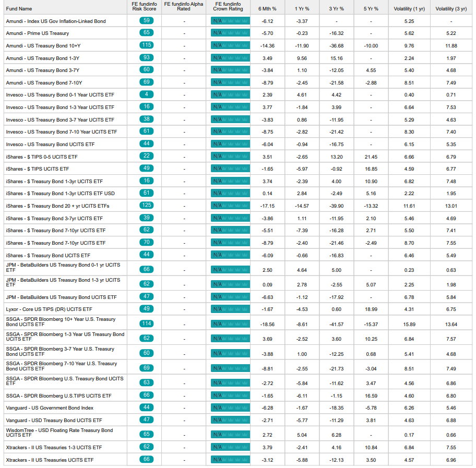Click crown rating icon for WisdomTree Floating Rate Treasury

[230, 434]
